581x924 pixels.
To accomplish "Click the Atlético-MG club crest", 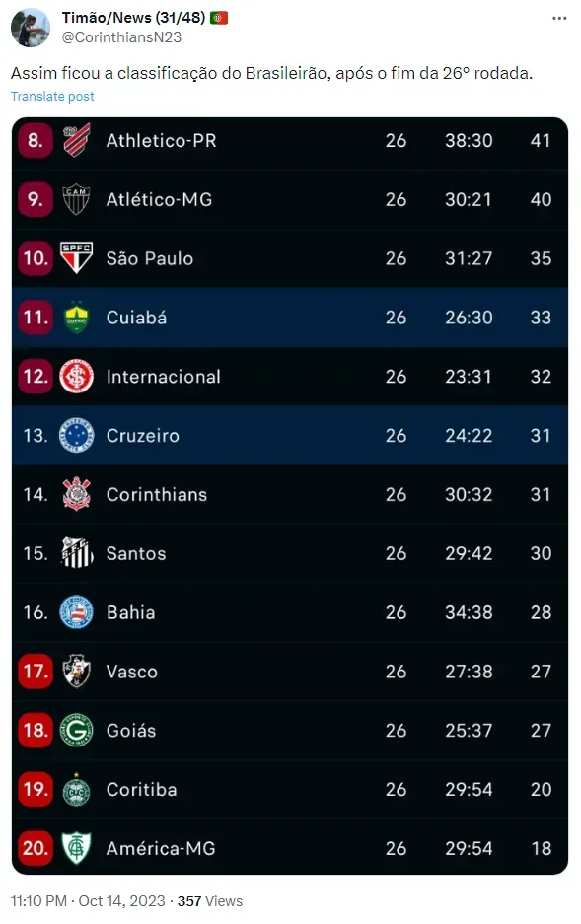I will click(x=77, y=199).
